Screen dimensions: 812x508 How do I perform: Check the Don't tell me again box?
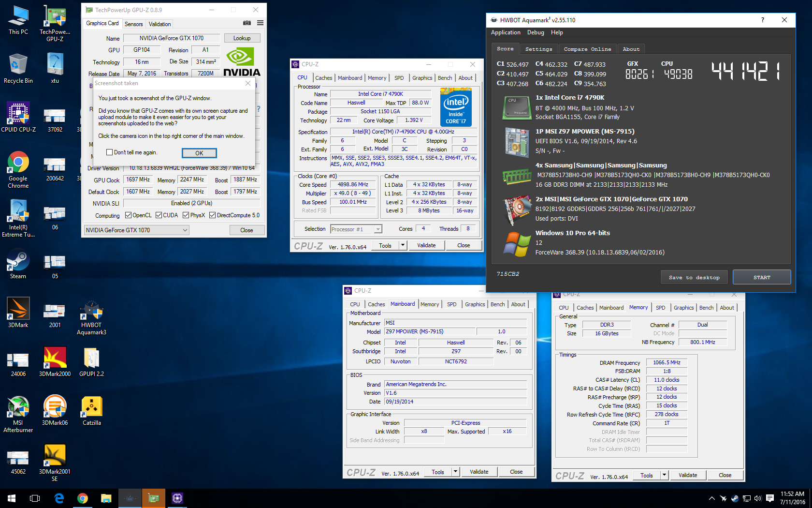pyautogui.click(x=109, y=152)
